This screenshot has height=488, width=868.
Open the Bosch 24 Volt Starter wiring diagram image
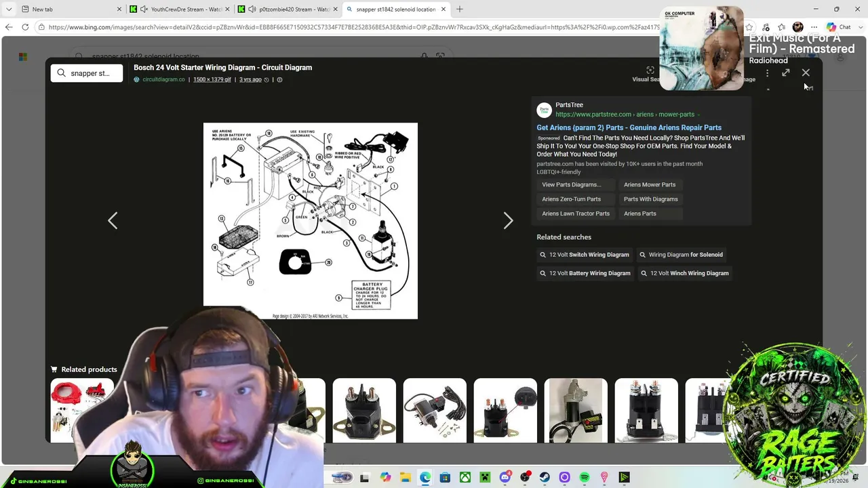[x=311, y=221]
